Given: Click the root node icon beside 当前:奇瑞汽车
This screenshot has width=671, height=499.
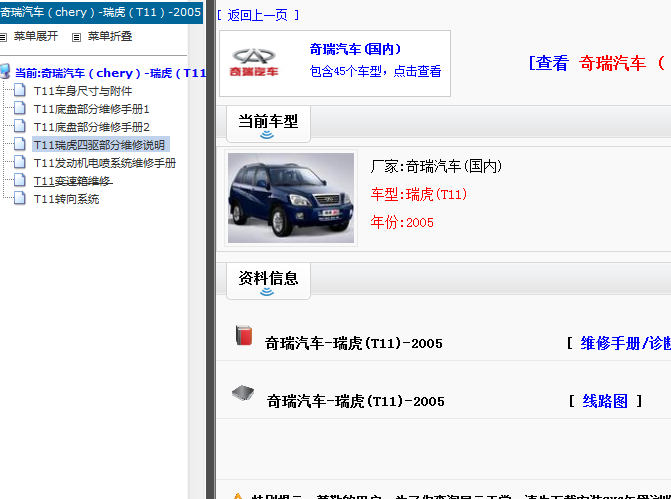Looking at the screenshot, I should [5, 71].
